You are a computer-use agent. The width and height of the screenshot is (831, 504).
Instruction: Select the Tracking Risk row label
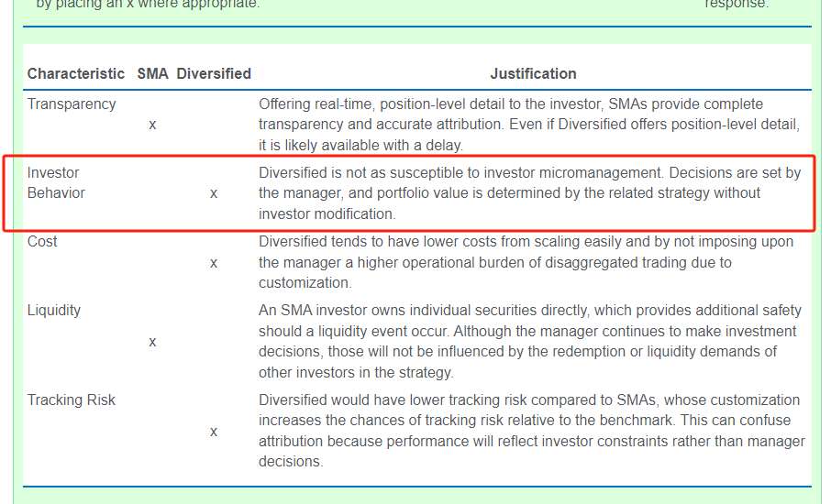(72, 400)
